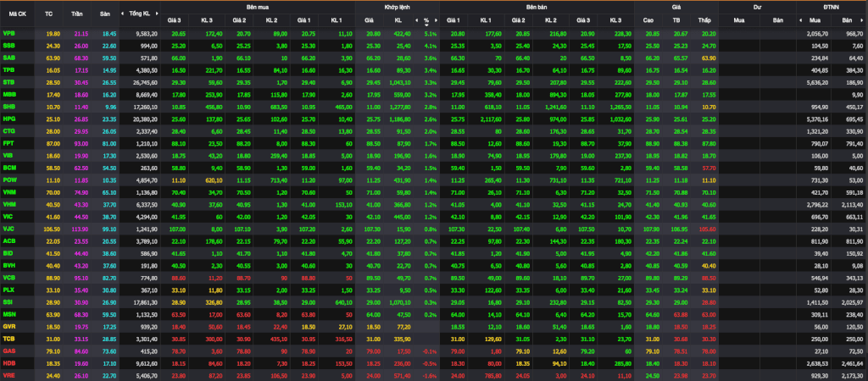The image size is (868, 381).
Task: Click the left arrow before ĐTNN Mua header
Action: 800,20
